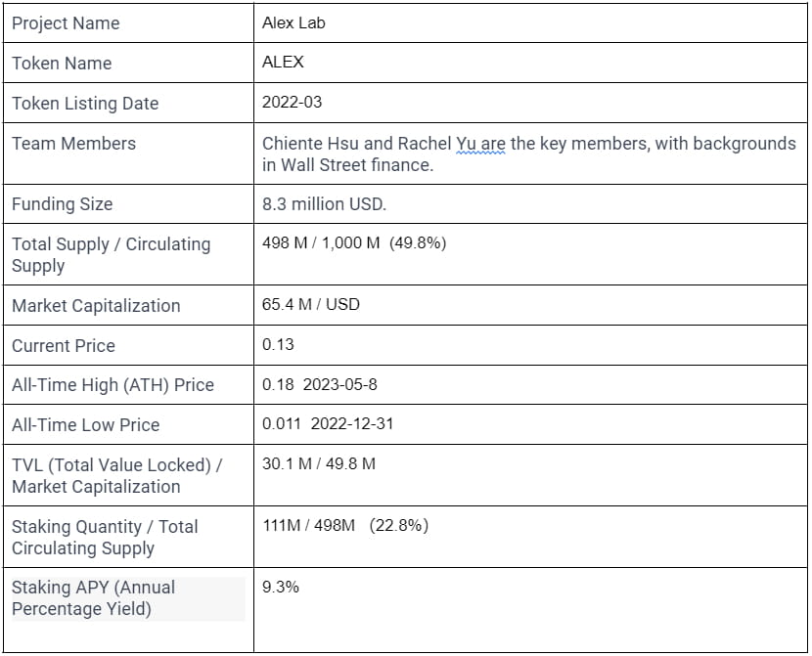Click the "All-Time High (ATH) Price" label

pyautogui.click(x=113, y=385)
